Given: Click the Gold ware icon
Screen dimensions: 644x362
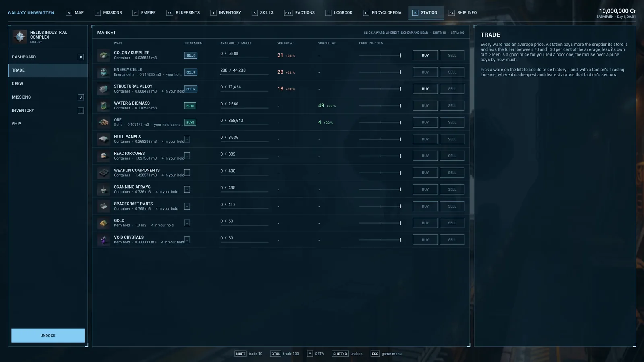Looking at the screenshot, I should click(103, 223).
